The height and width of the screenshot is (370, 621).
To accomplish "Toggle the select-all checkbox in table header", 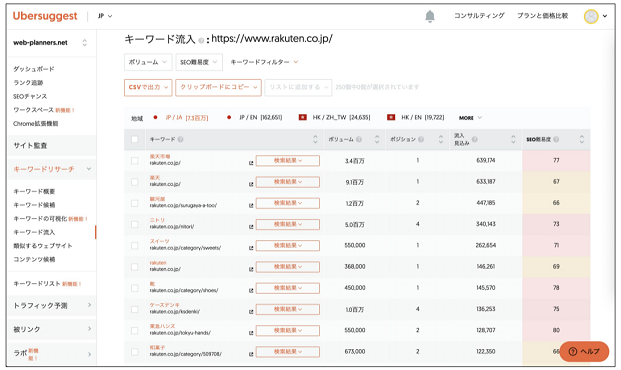I will point(135,139).
